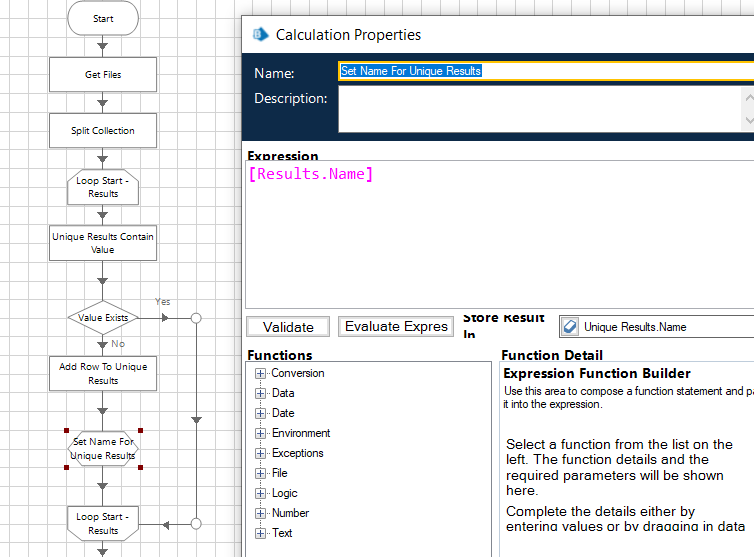This screenshot has width=754, height=557.
Task: Click the Calculation Properties window icon
Action: click(261, 34)
